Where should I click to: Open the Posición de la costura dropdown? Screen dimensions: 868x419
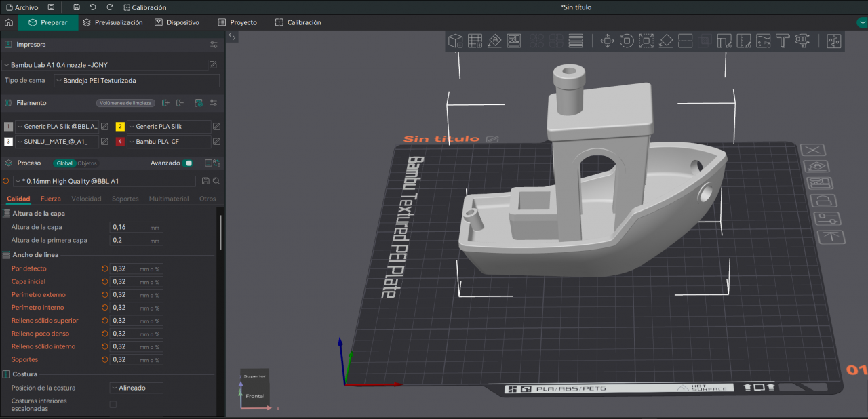click(136, 388)
